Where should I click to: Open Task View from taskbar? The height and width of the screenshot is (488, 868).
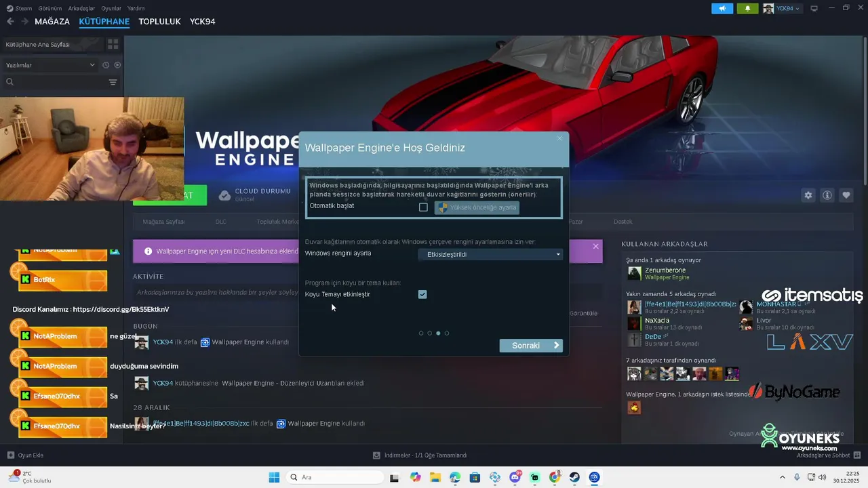pyautogui.click(x=394, y=477)
